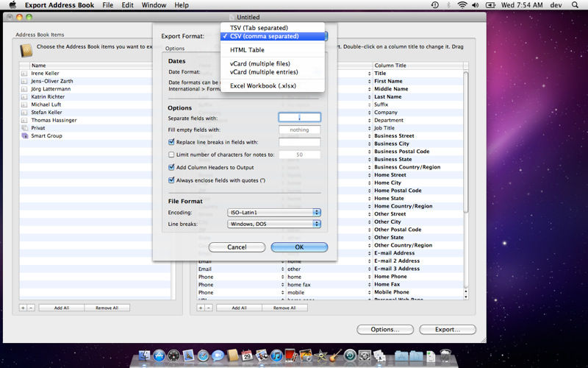Toggle Add Column Headers to Output

pos(171,167)
